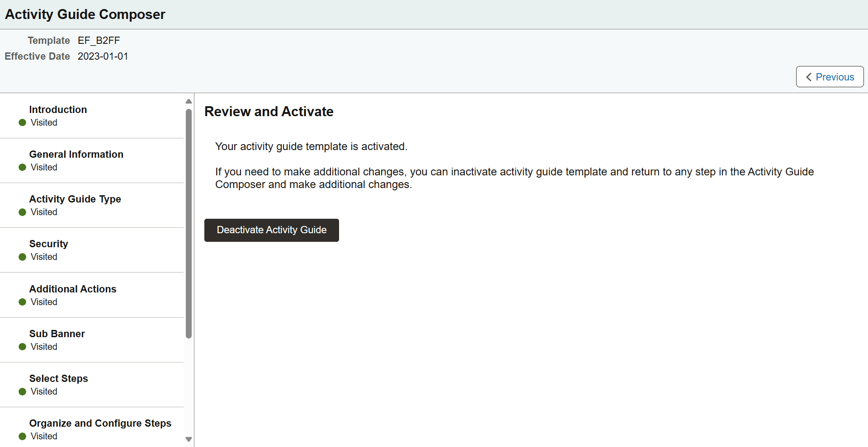Select the Additional Actions step
This screenshot has width=868, height=447.
tap(72, 289)
